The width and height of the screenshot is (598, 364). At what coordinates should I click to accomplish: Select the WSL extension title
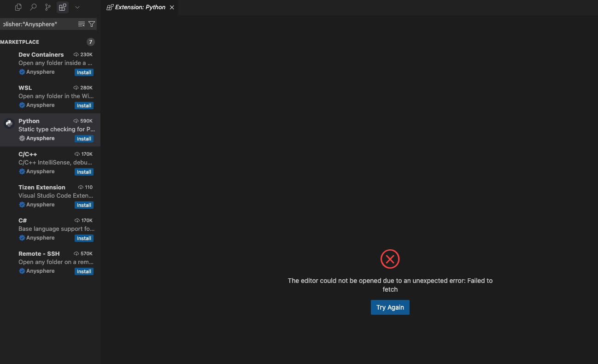pos(25,88)
